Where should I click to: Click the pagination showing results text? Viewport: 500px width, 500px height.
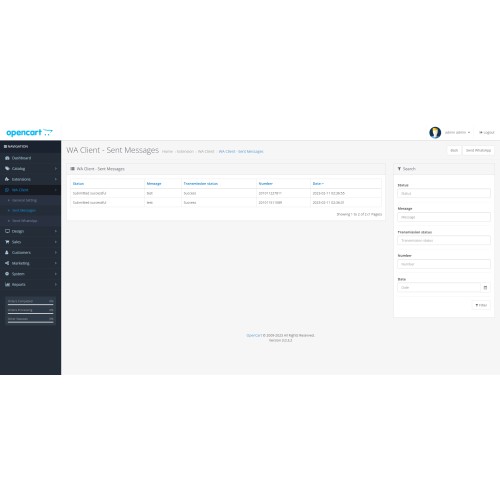click(359, 214)
